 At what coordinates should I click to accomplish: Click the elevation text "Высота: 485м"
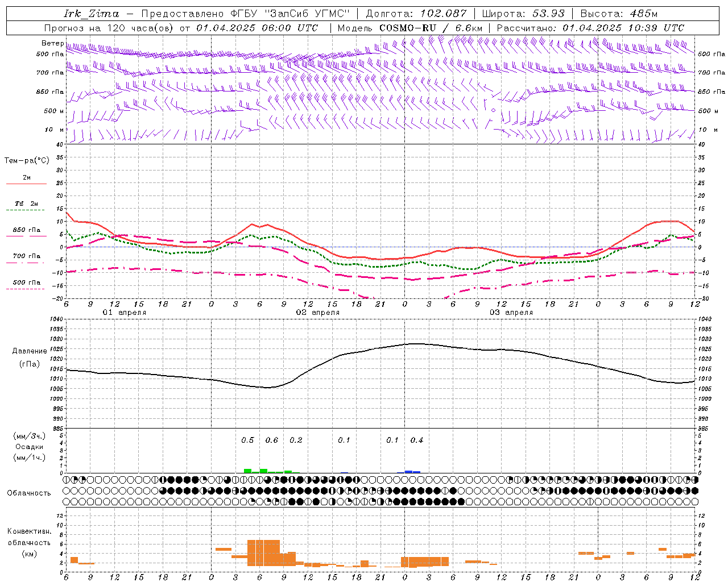(619, 14)
